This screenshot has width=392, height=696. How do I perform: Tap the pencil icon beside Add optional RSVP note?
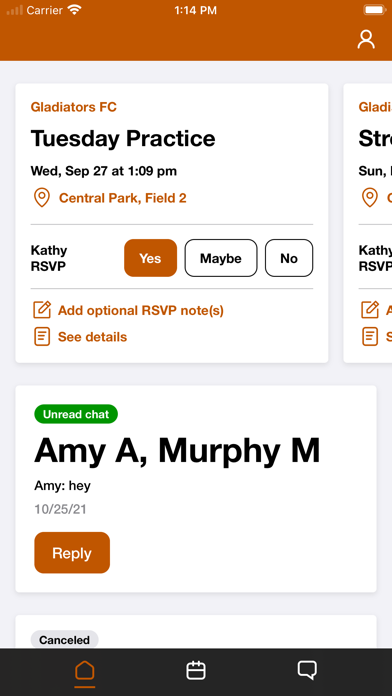point(42,310)
